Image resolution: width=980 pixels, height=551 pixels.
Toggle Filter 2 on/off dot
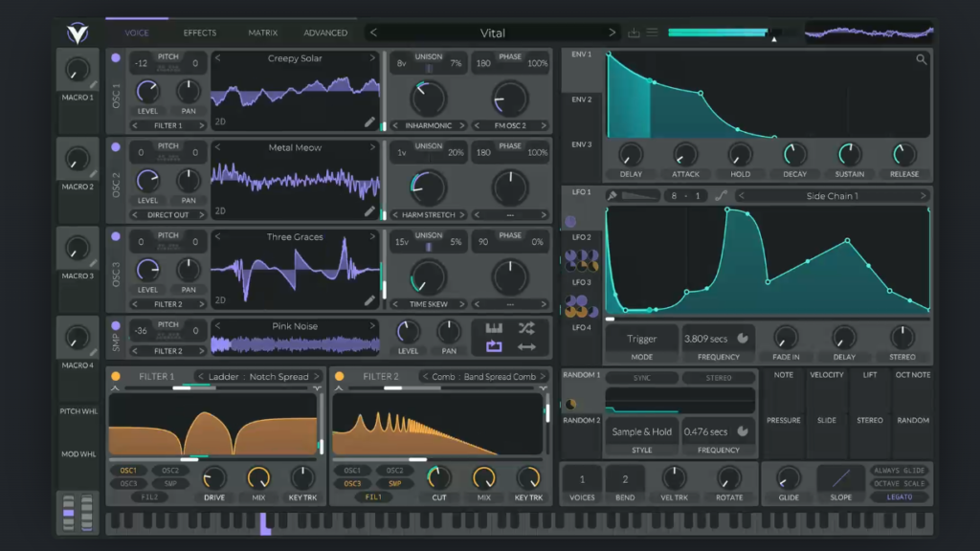(x=340, y=376)
